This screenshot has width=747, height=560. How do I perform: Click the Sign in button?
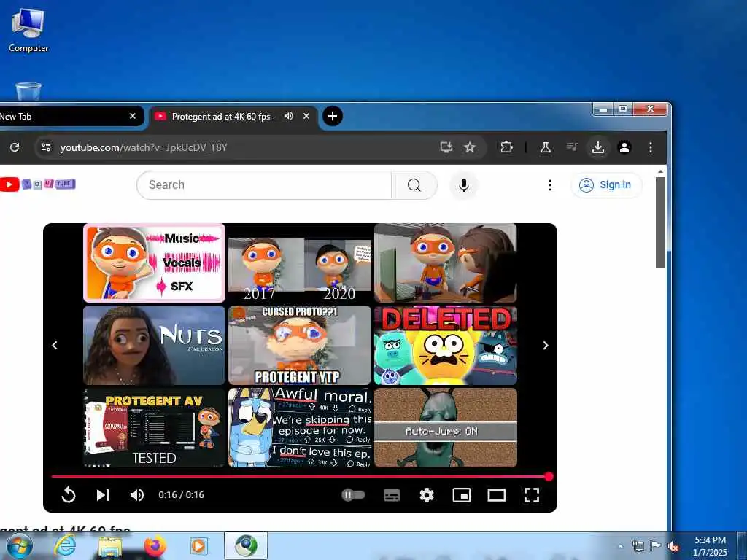[x=606, y=184]
